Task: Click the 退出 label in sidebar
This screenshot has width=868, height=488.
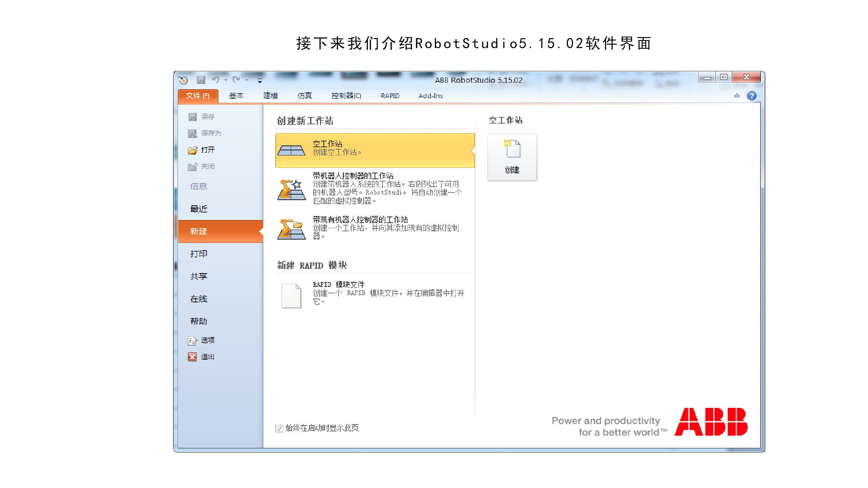Action: click(208, 357)
